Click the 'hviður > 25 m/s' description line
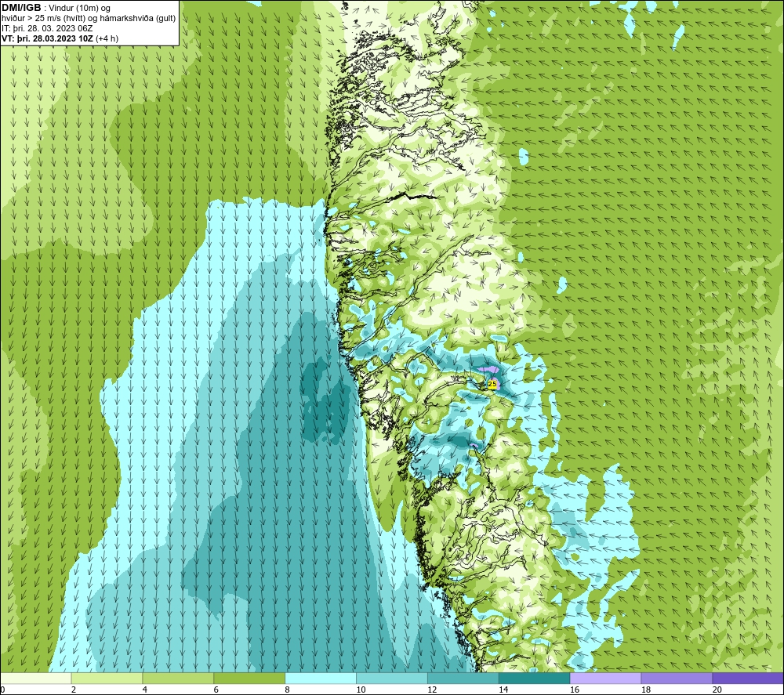This screenshot has width=784, height=695. click(x=89, y=18)
